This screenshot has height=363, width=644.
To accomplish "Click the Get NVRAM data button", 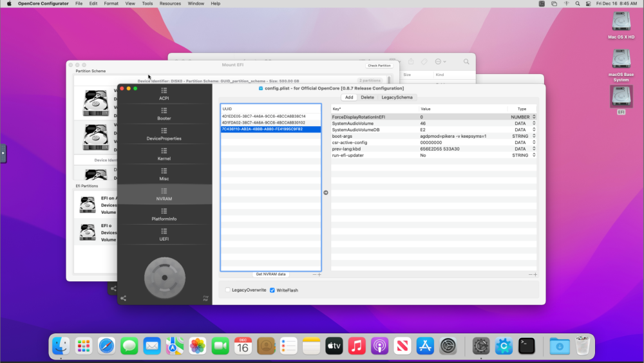I will coord(270,274).
